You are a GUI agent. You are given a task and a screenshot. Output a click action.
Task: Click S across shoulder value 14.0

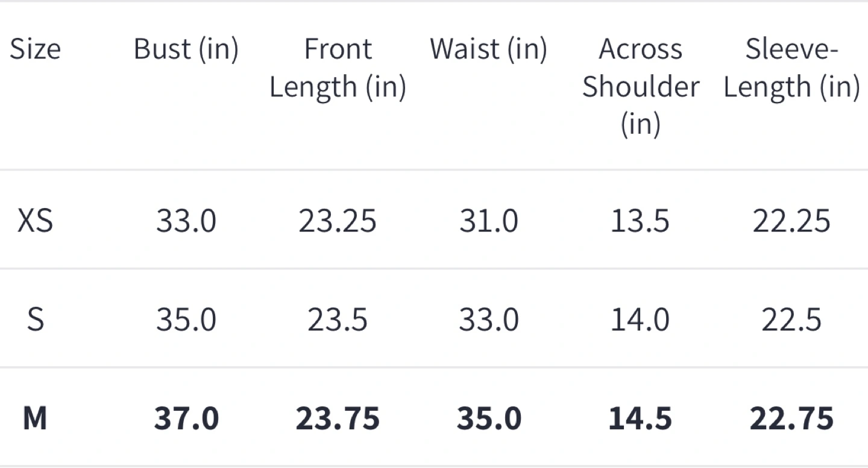640,319
